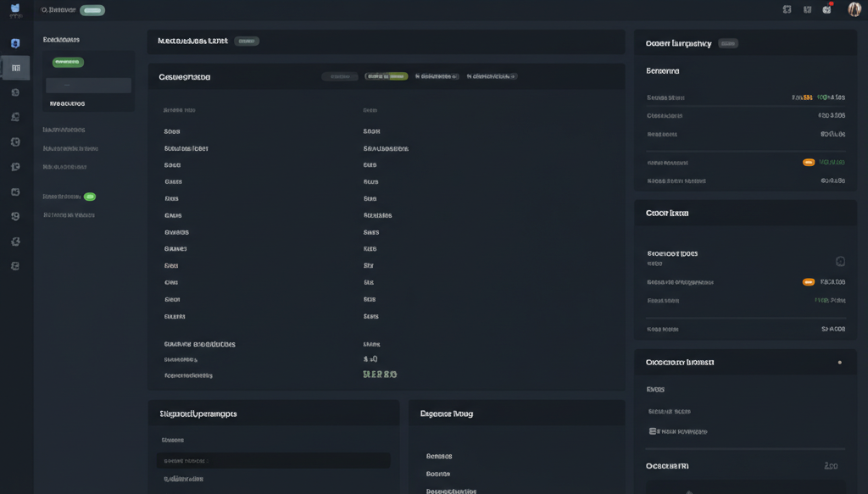
Task: Open the highlighted active sidebar icon
Action: point(15,68)
